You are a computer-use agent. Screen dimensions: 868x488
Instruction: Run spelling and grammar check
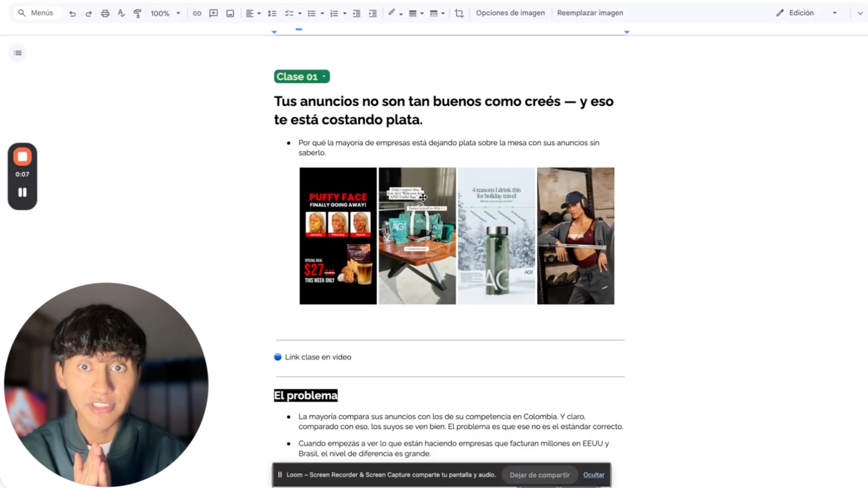[x=121, y=14]
